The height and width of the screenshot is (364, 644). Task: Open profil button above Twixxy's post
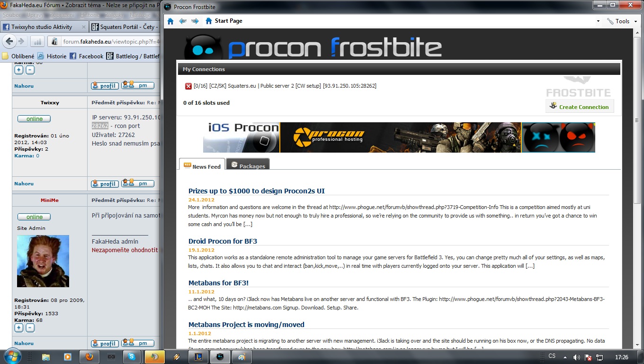[x=105, y=86]
